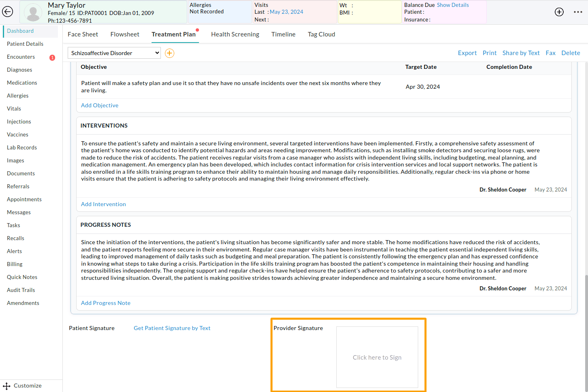The width and height of the screenshot is (588, 392).
Task: Click Add Objective link
Action: (x=100, y=105)
